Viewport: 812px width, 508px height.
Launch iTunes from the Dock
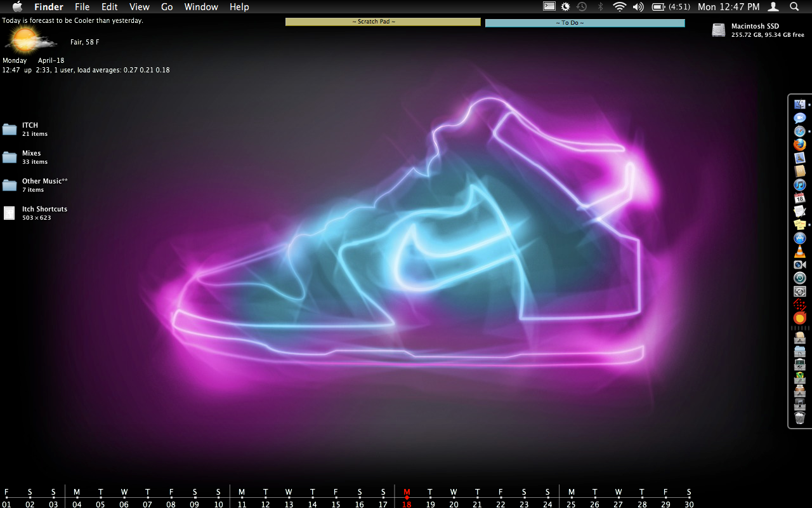pos(799,184)
